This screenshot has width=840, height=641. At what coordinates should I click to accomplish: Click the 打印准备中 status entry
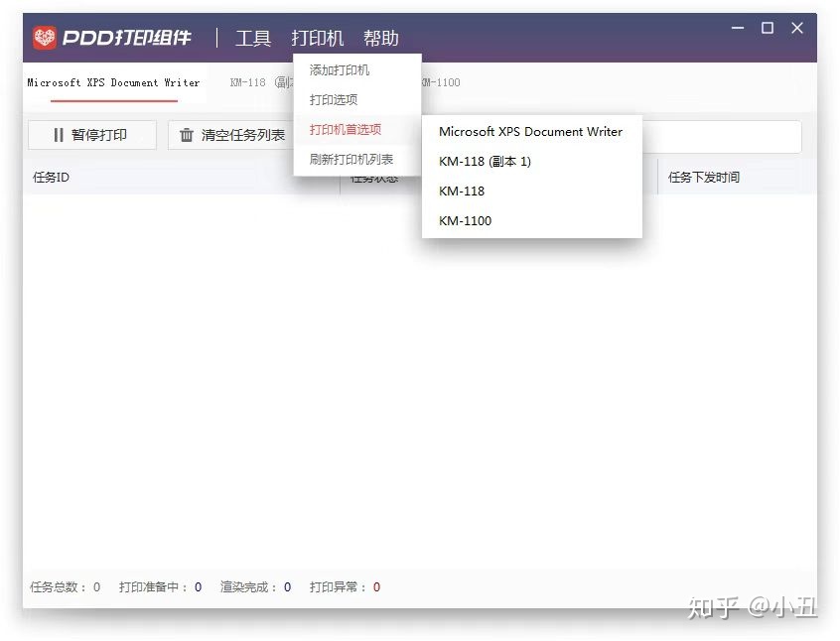160,587
